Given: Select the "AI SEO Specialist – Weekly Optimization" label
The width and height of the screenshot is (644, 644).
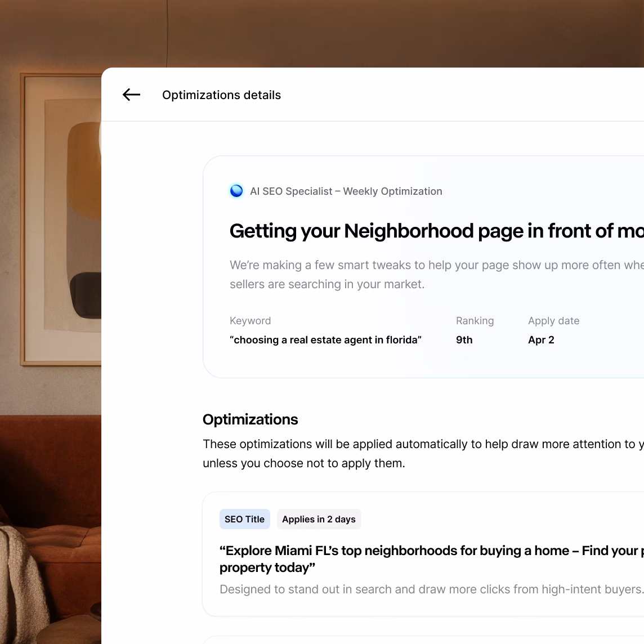Looking at the screenshot, I should point(346,191).
